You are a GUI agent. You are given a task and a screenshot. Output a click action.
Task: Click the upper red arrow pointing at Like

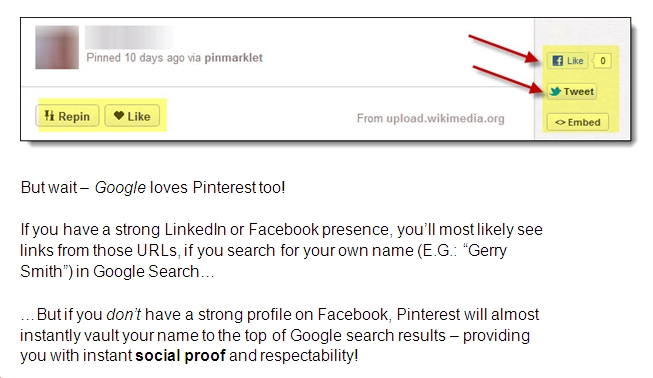click(504, 49)
